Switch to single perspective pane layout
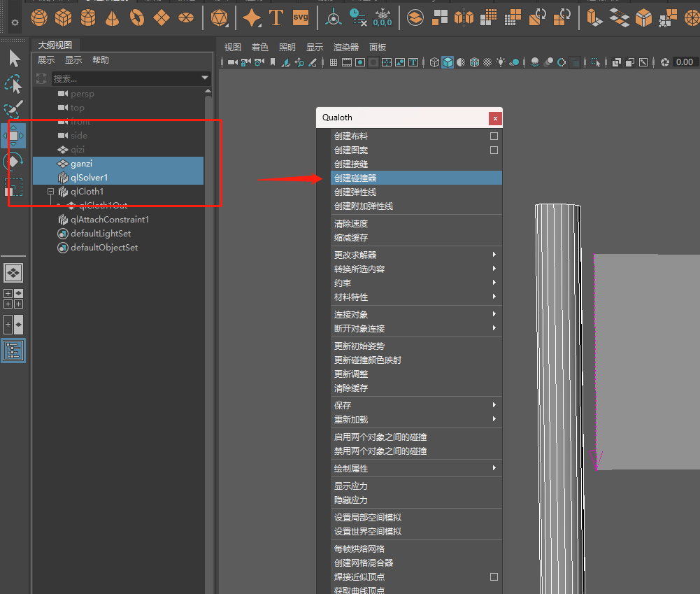 point(13,273)
